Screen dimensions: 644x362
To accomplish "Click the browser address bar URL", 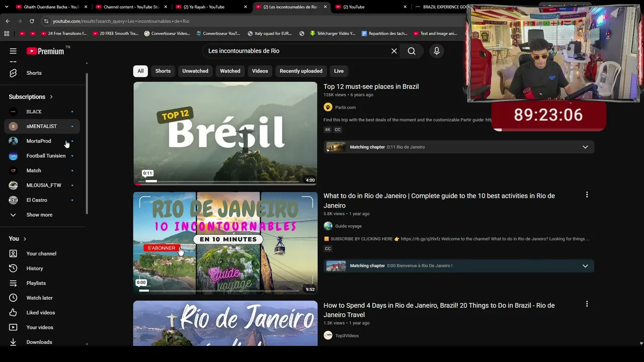I will point(121,21).
